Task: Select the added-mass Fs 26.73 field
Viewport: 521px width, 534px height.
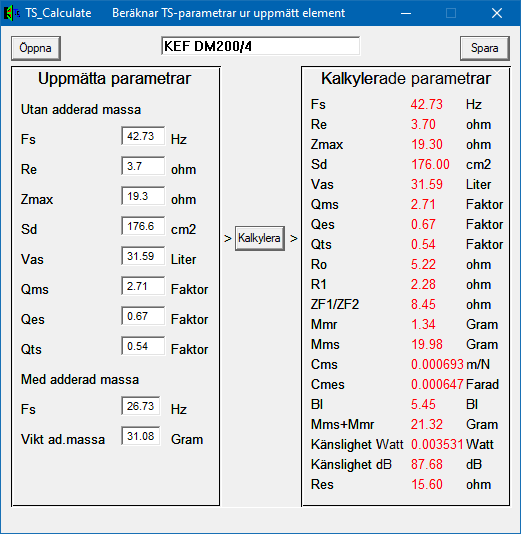Action: click(141, 406)
